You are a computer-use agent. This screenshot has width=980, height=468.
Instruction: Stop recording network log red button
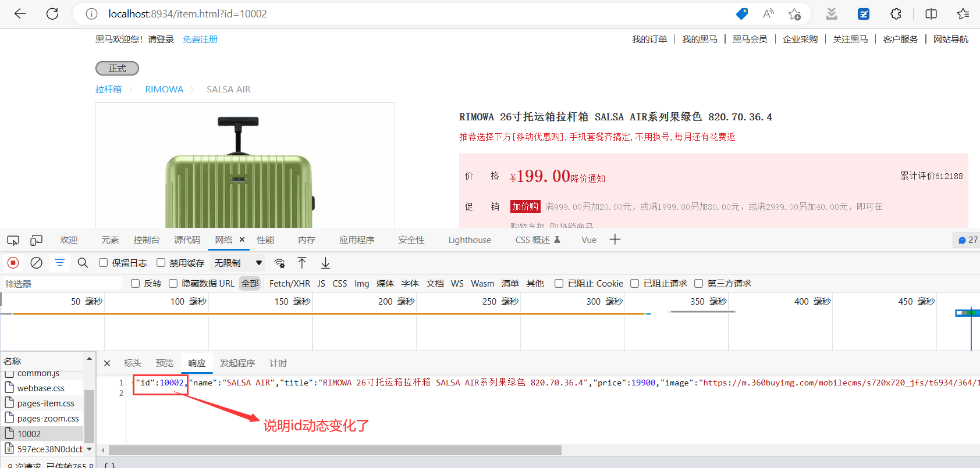click(13, 263)
